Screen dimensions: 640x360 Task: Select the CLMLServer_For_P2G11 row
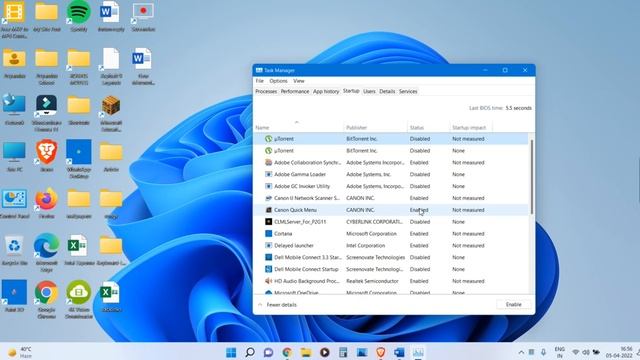click(x=391, y=222)
